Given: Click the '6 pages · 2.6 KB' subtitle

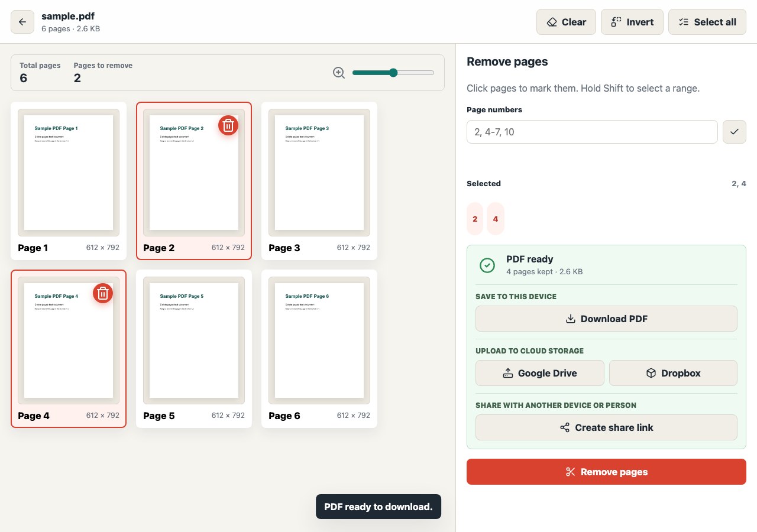Looking at the screenshot, I should [x=70, y=28].
